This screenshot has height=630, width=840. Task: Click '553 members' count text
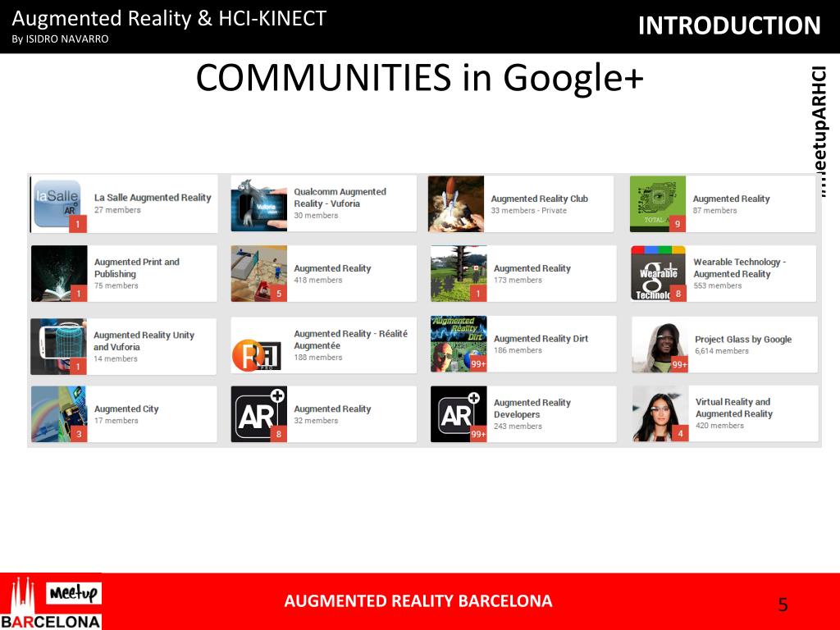(x=717, y=285)
